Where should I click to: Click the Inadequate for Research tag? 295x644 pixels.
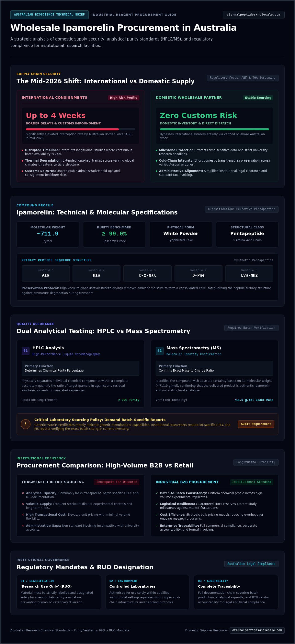tap(117, 482)
